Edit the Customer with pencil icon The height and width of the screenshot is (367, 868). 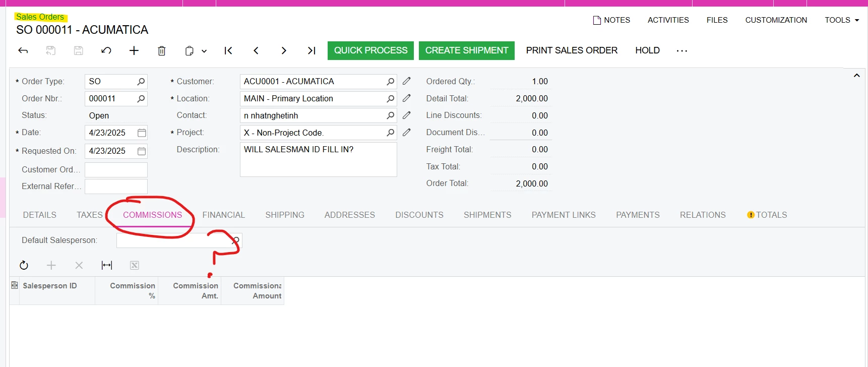tap(407, 81)
